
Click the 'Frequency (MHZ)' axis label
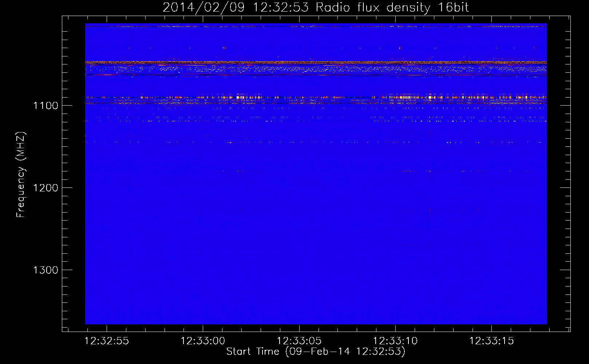[x=21, y=175]
